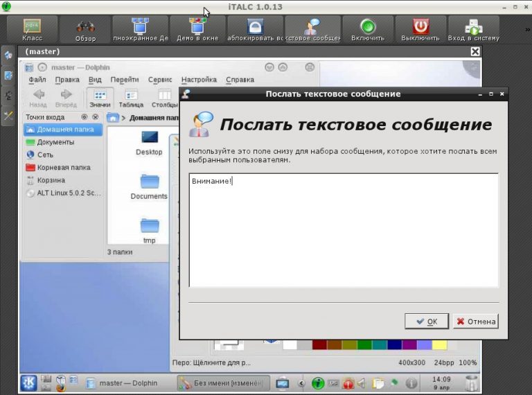Select the Обзор binoculars tool
This screenshot has height=395, width=532.
tap(85, 30)
